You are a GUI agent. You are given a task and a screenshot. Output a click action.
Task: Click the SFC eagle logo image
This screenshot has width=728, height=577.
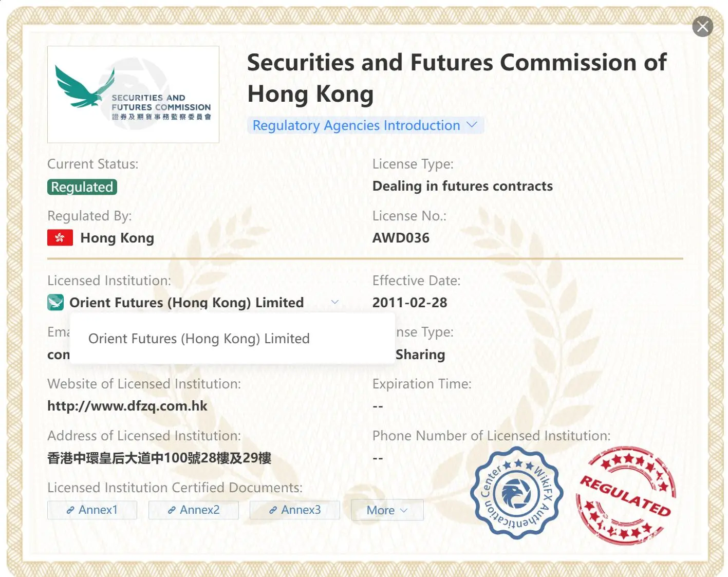[x=133, y=95]
